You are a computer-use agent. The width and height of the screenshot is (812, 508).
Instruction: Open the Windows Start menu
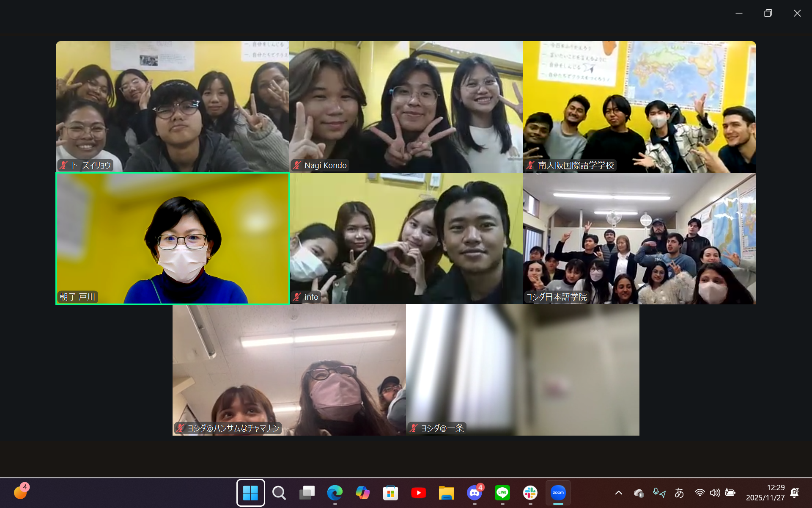tap(250, 493)
